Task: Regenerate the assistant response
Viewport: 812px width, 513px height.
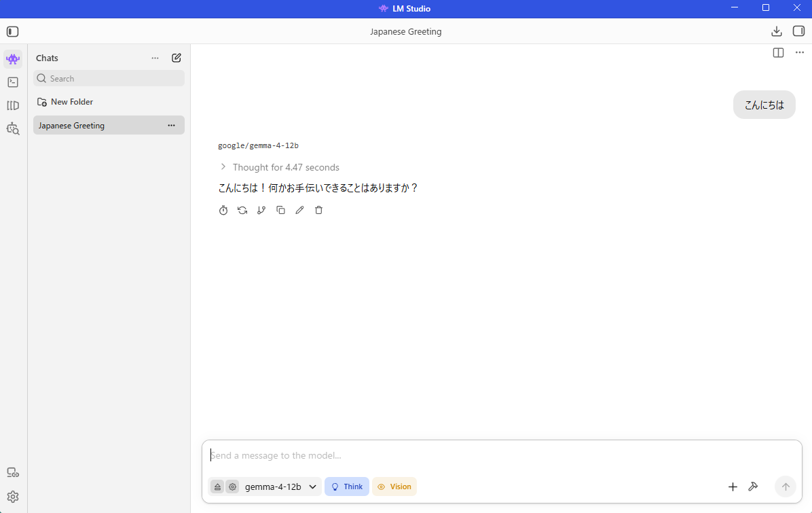Action: click(242, 211)
